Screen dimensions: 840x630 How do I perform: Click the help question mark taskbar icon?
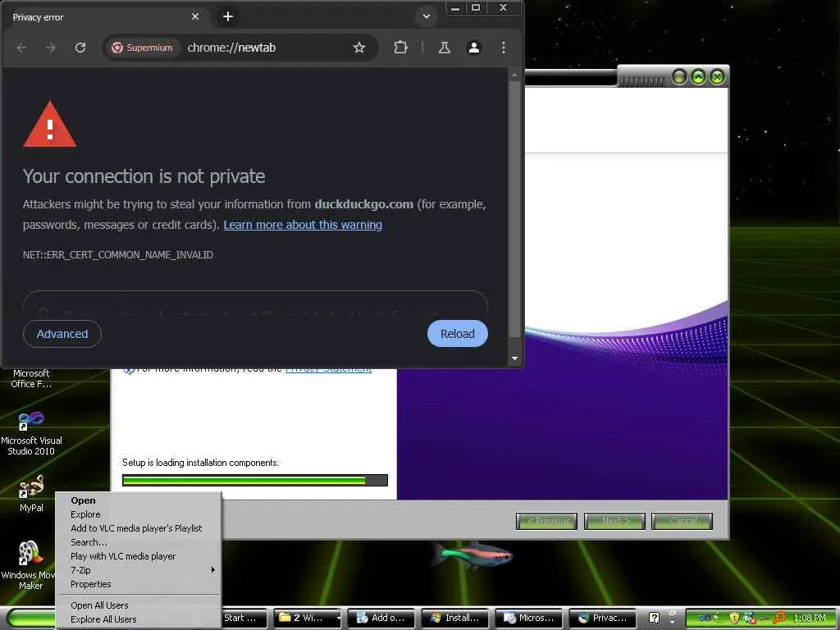(x=654, y=619)
